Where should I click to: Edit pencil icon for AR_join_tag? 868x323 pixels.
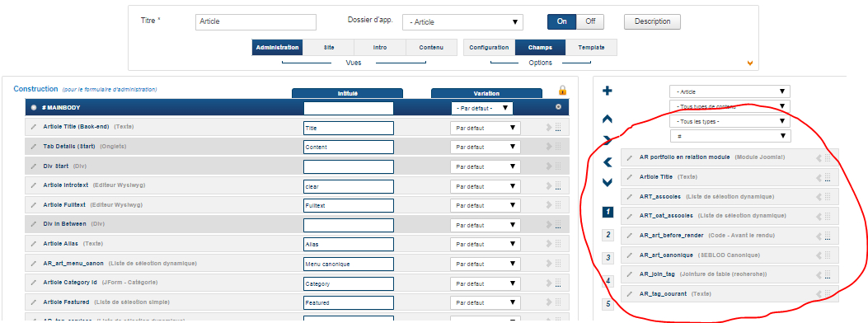[629, 274]
